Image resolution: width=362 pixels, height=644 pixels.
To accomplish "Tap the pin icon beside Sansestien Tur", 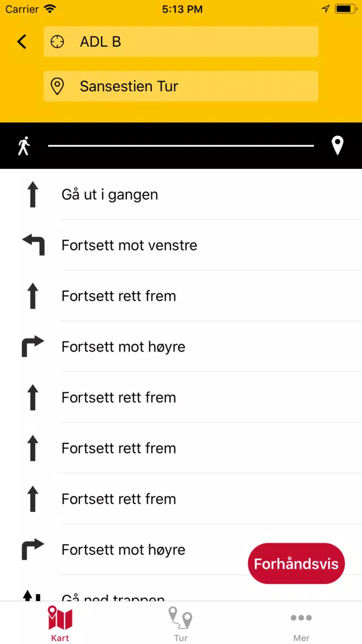I will point(57,86).
